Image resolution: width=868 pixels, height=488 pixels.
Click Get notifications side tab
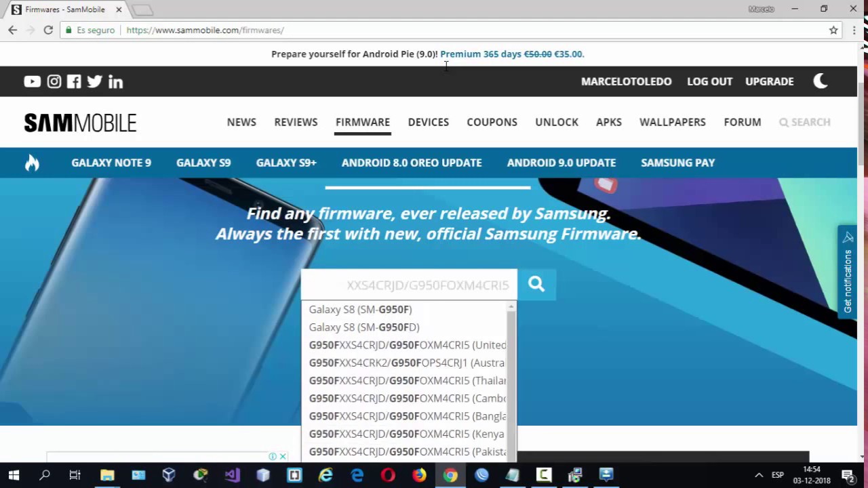tap(848, 272)
